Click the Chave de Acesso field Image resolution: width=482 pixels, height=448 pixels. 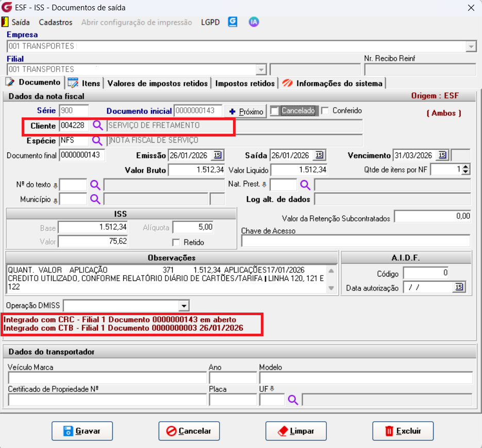(356, 240)
